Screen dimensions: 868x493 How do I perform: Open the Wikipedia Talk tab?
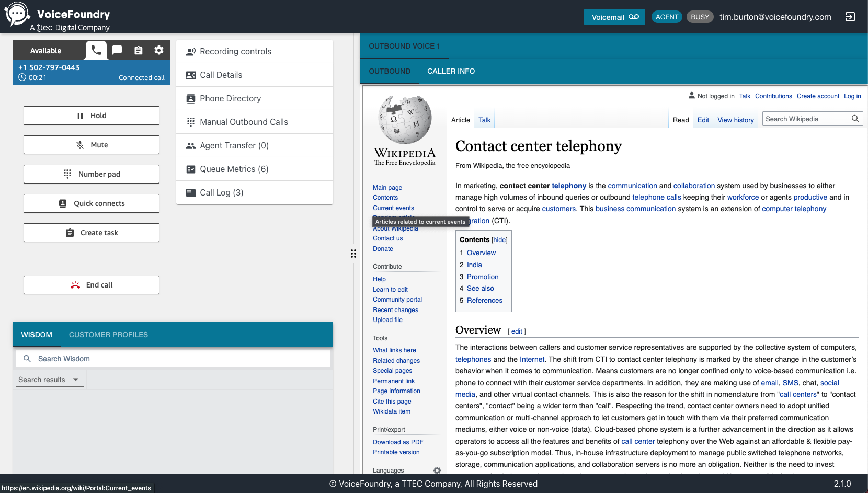484,120
